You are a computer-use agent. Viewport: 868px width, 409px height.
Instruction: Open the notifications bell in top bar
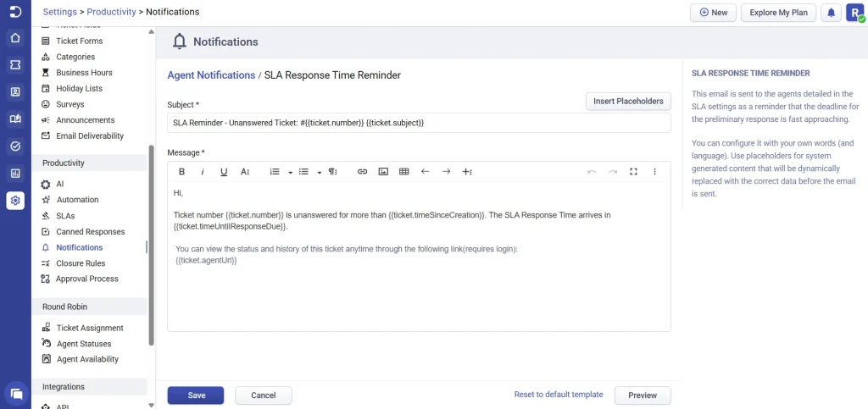831,12
